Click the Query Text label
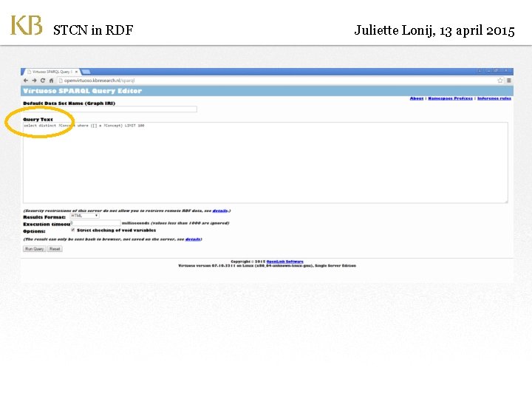Screen dimensions: 532x399 (38, 120)
